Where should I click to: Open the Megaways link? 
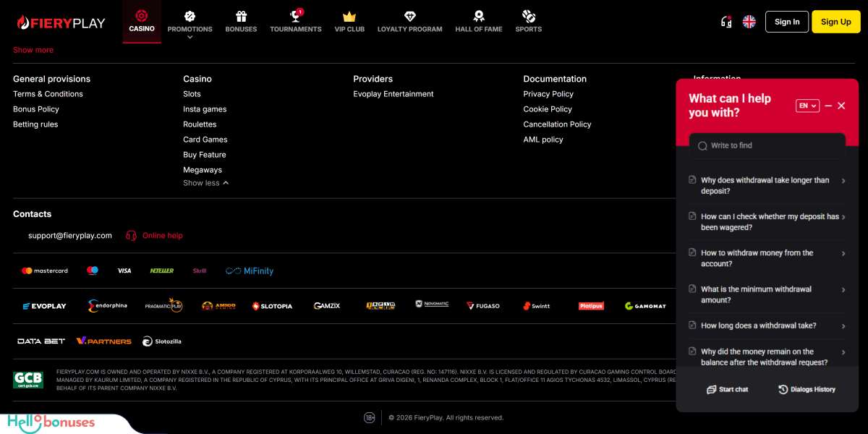(x=203, y=170)
